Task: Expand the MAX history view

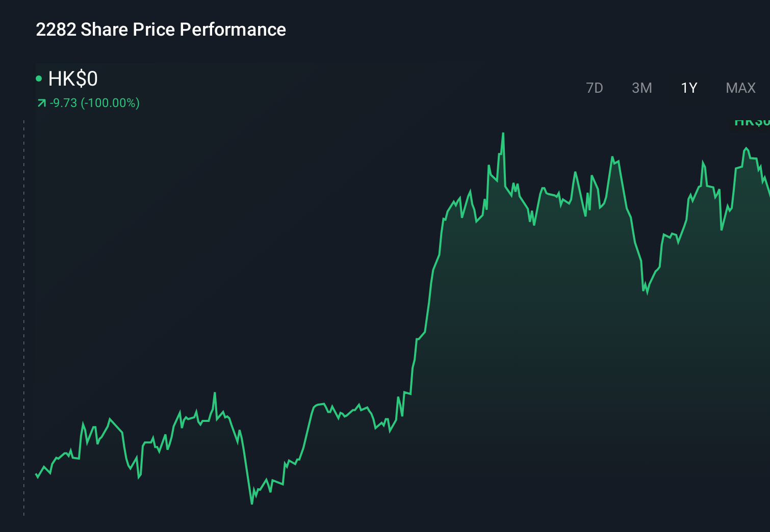Action: [740, 88]
